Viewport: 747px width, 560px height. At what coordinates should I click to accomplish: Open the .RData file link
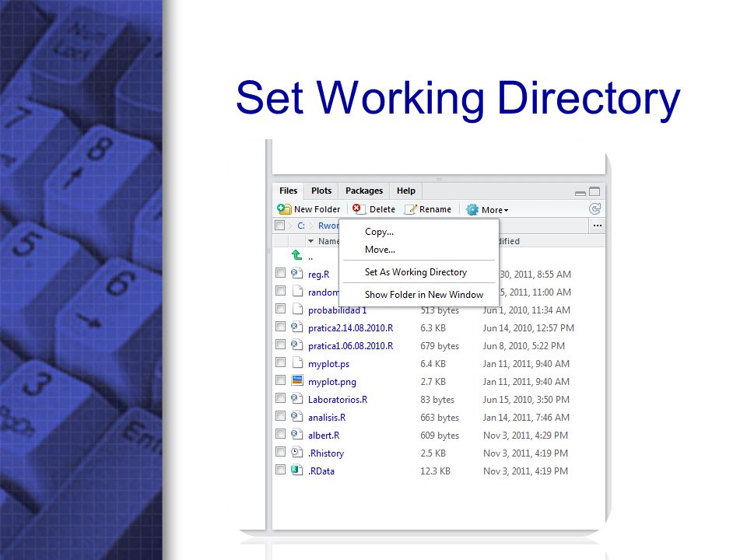point(321,471)
